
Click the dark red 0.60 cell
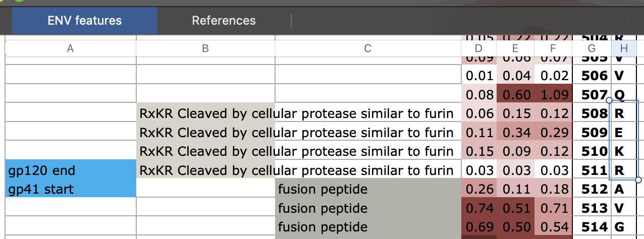tap(515, 94)
